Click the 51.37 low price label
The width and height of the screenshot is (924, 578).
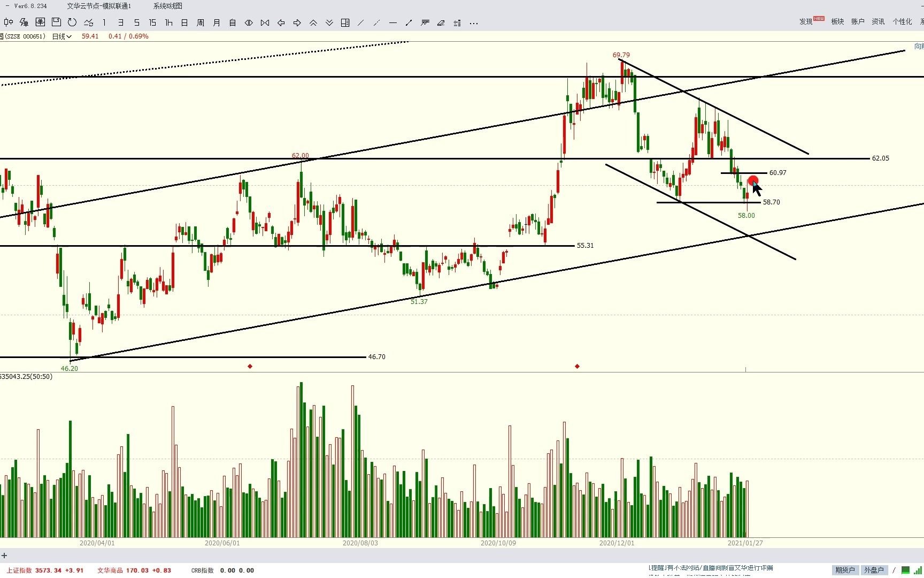click(419, 302)
